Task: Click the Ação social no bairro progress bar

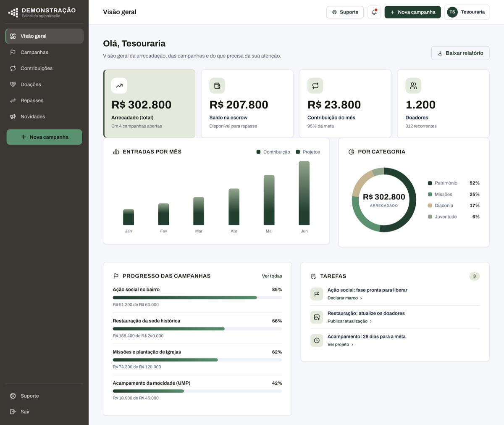Action: [x=197, y=298]
